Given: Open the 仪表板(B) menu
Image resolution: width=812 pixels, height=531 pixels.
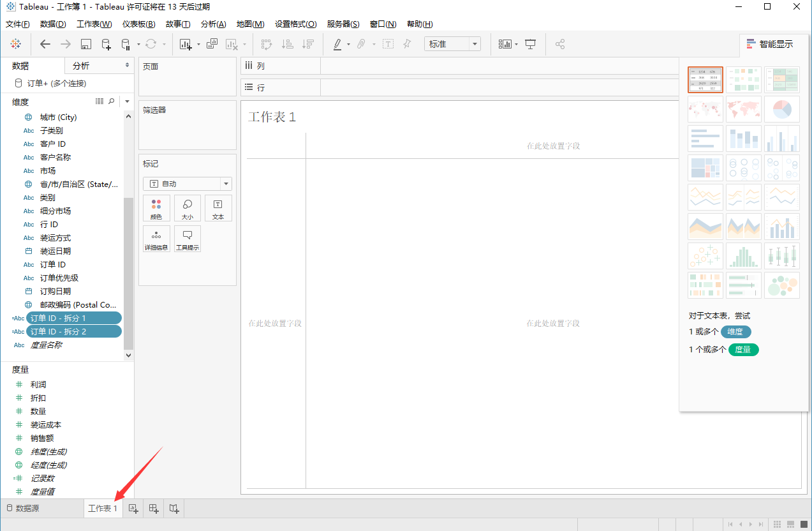Looking at the screenshot, I should pos(139,24).
